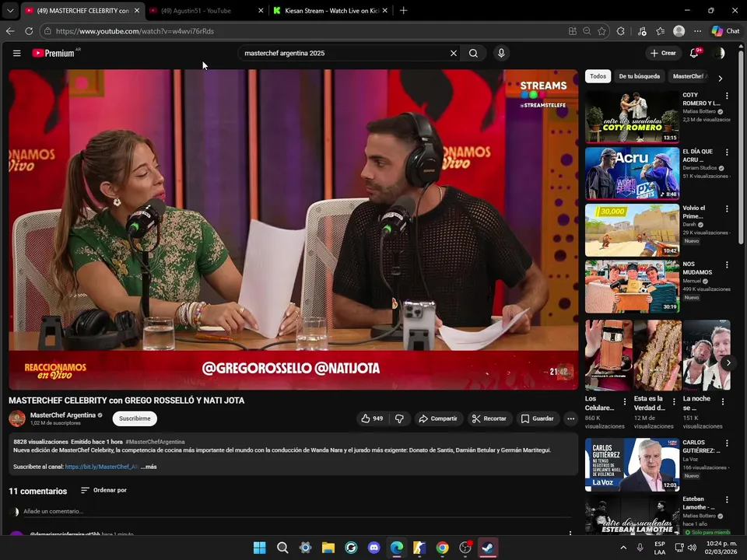Open account avatar menu in YouTube
The width and height of the screenshot is (747, 560).
[x=719, y=53]
